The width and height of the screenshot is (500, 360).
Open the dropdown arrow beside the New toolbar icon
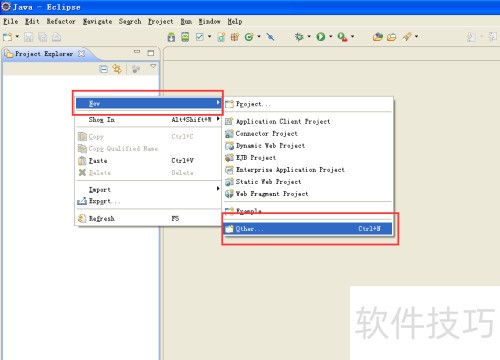(x=17, y=36)
